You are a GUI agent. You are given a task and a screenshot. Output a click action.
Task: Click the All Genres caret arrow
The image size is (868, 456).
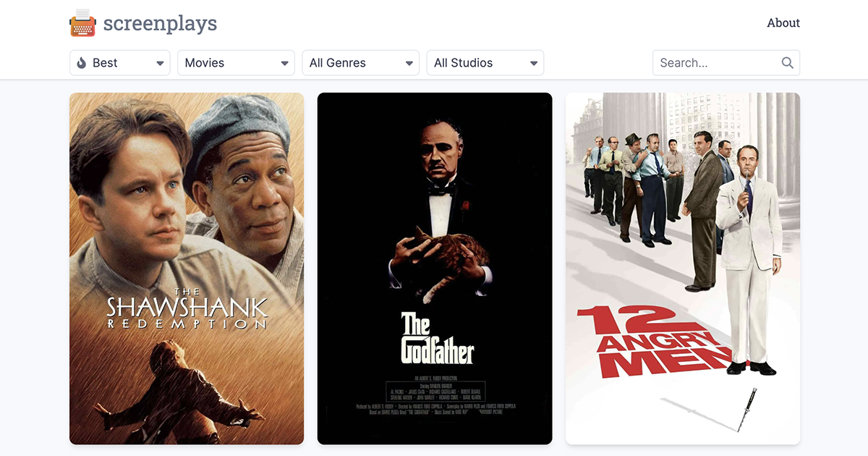coord(409,64)
